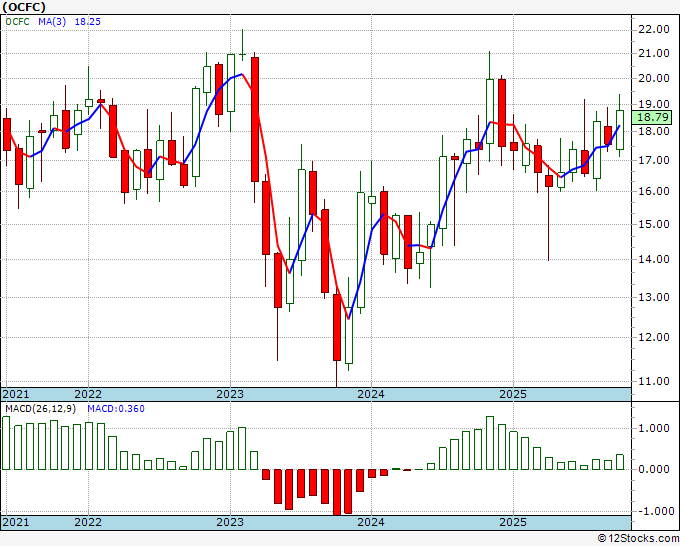Screen dimensions: 680x546
Task: Click the MACD(26,12,9) indicator label
Action: click(41, 409)
